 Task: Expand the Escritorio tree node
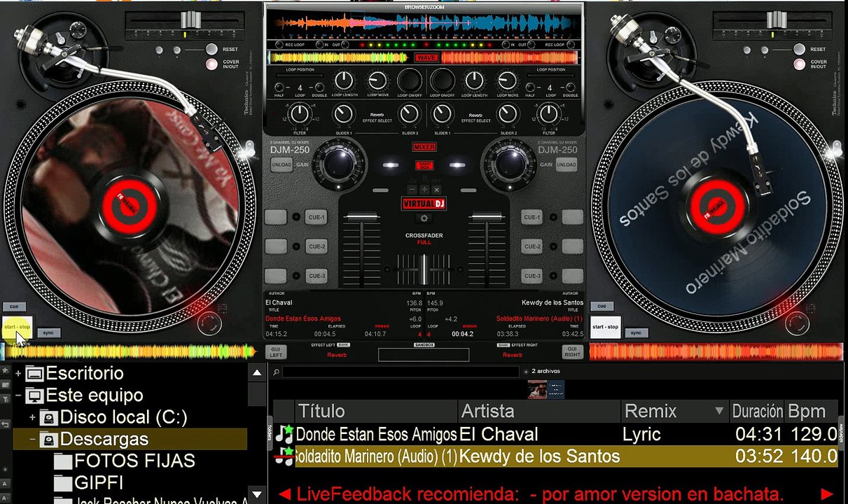click(18, 374)
